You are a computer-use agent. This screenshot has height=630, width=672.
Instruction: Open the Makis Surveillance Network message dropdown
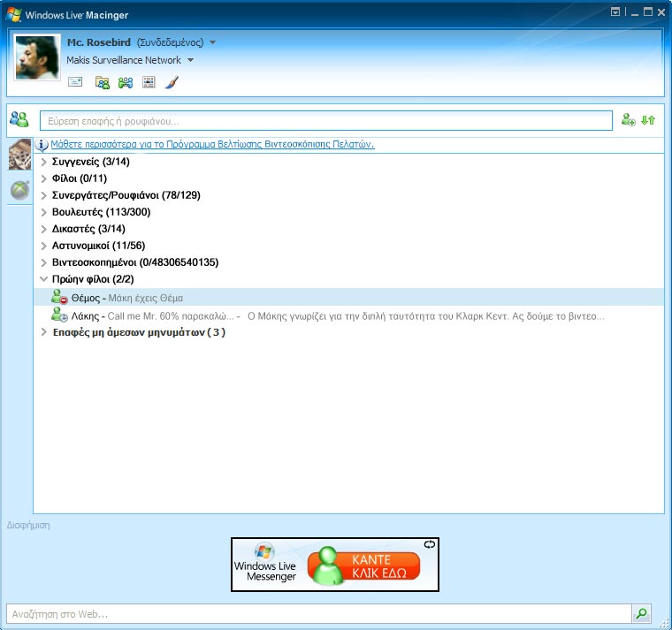point(191,60)
